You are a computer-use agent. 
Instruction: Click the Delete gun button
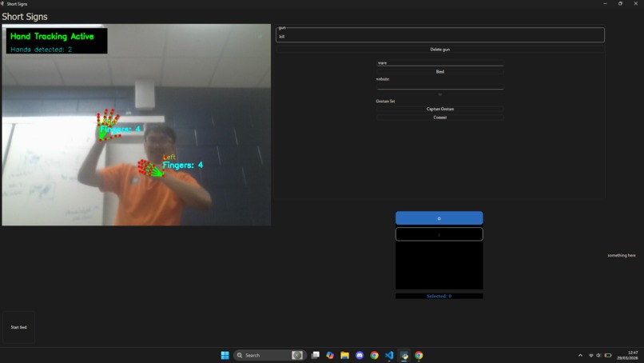coord(440,50)
